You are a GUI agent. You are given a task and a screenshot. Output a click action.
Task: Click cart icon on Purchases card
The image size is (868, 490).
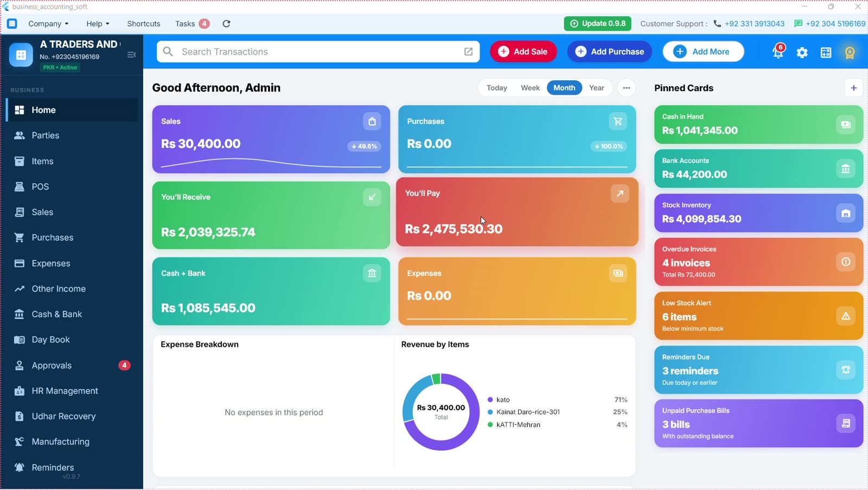pos(618,121)
